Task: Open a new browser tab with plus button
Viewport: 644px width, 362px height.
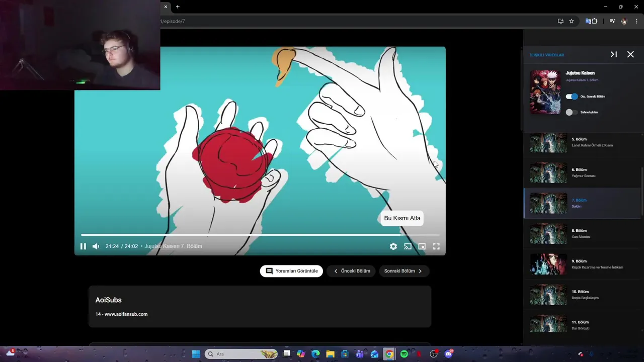Action: [x=178, y=7]
